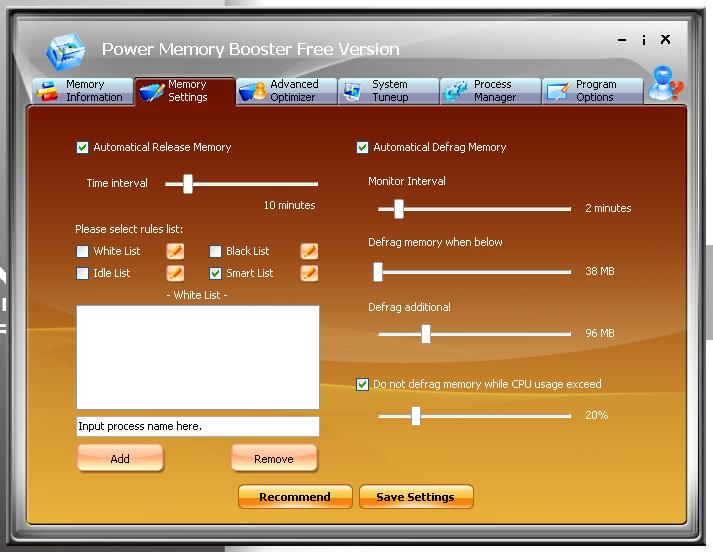Click the Monitor Interval slider handle
The image size is (713, 552).
click(399, 209)
